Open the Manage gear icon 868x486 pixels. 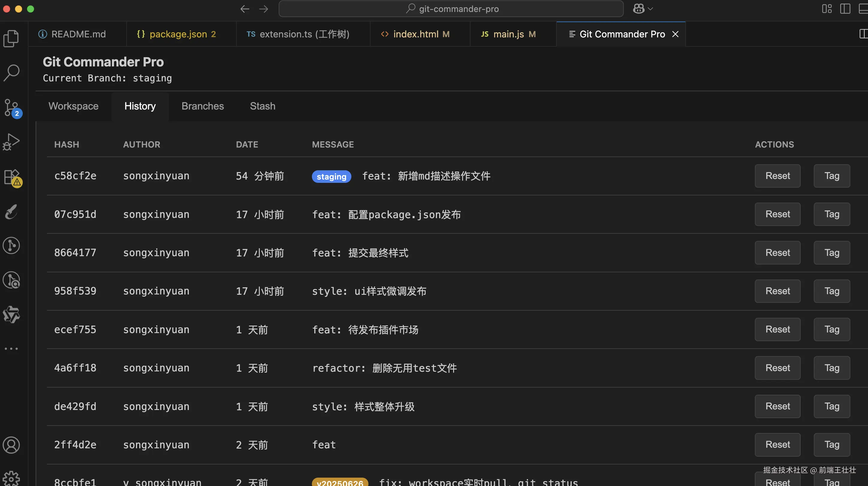point(11,478)
